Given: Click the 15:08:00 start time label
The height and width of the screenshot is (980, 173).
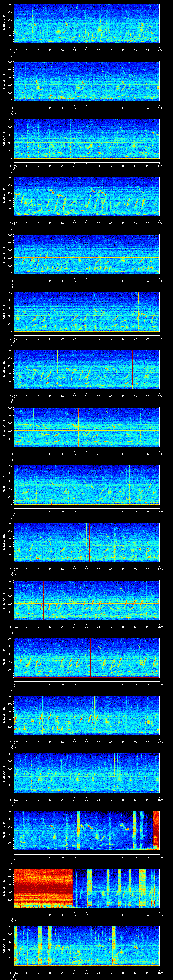Looking at the screenshot, I should point(13,454).
